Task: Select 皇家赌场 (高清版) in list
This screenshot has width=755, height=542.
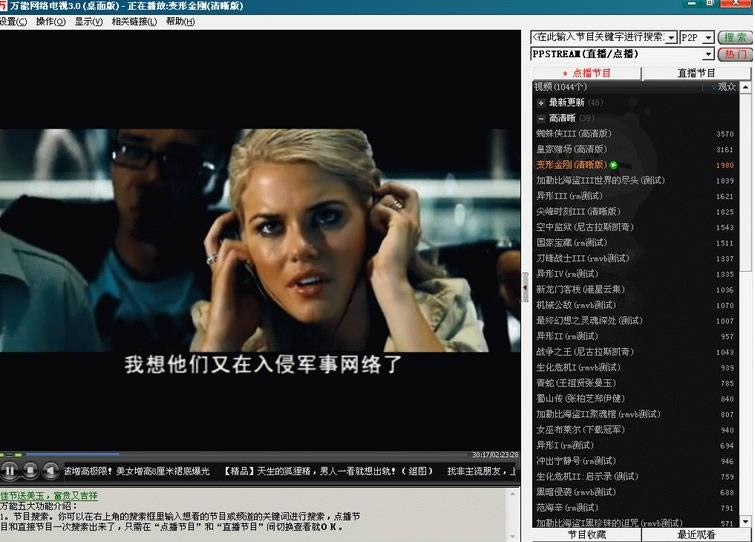Action: pos(635,149)
